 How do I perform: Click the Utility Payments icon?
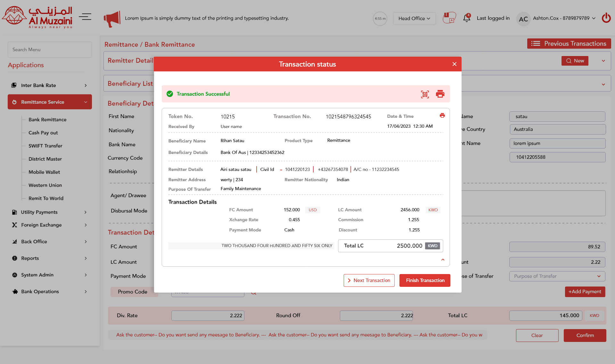click(x=14, y=212)
